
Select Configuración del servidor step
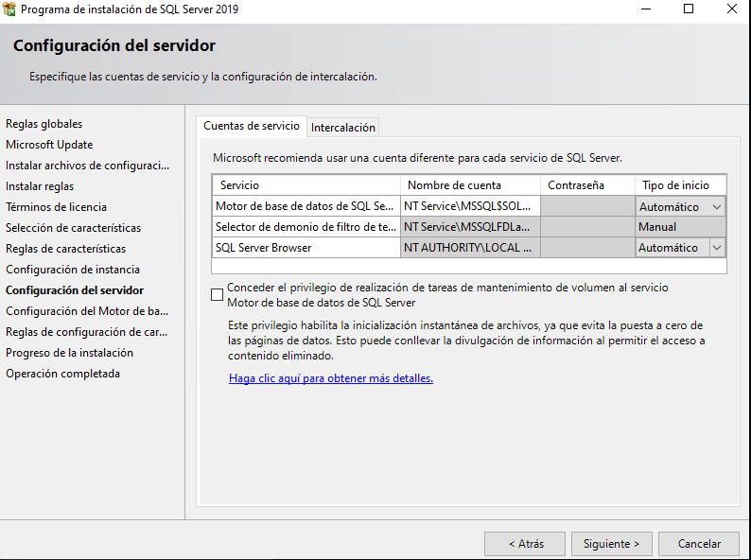point(75,290)
